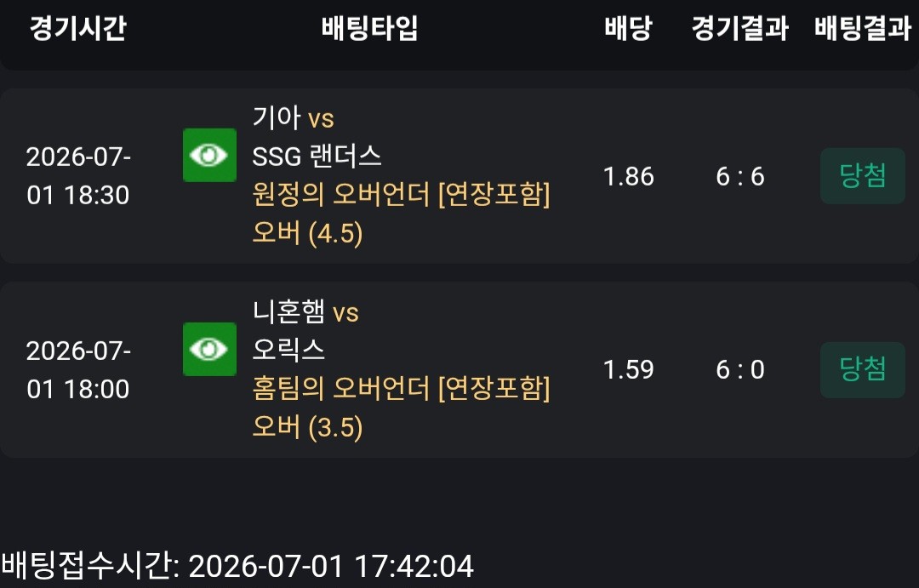Click the green eye icon for 기아 match
The height and width of the screenshot is (588, 919).
[x=210, y=156]
